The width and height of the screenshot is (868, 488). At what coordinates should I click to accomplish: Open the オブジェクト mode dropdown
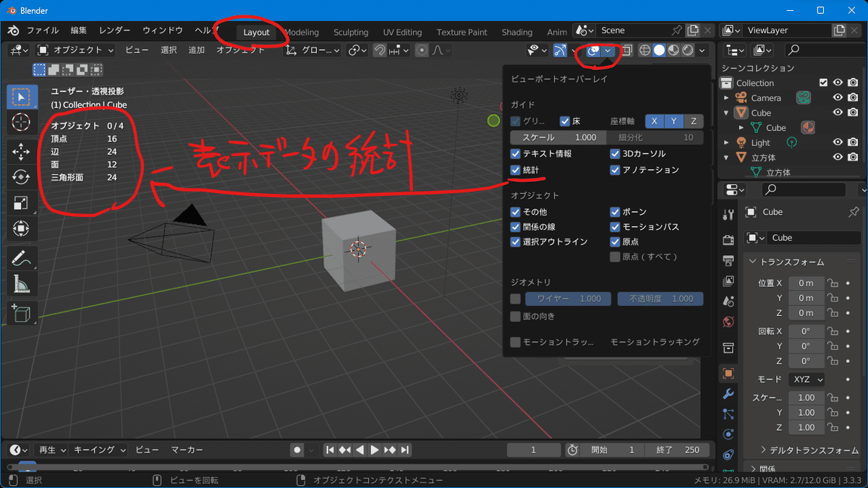coord(75,50)
